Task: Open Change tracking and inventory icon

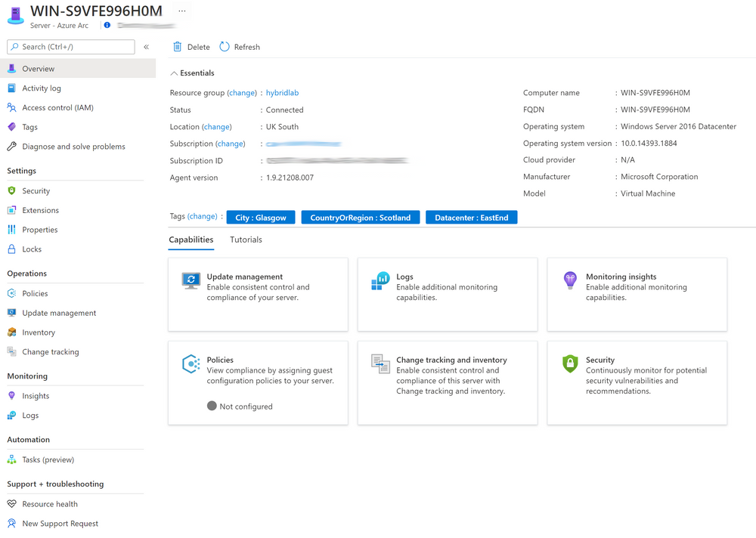Action: click(379, 364)
